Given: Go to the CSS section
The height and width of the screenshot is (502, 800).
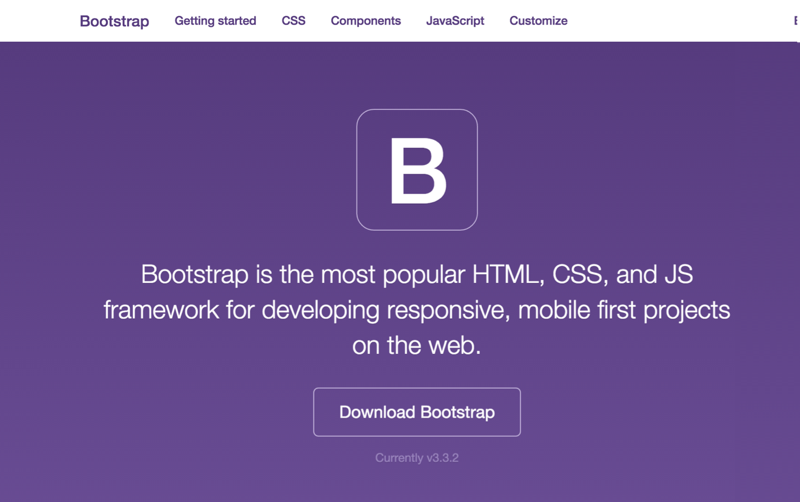Looking at the screenshot, I should 293,21.
